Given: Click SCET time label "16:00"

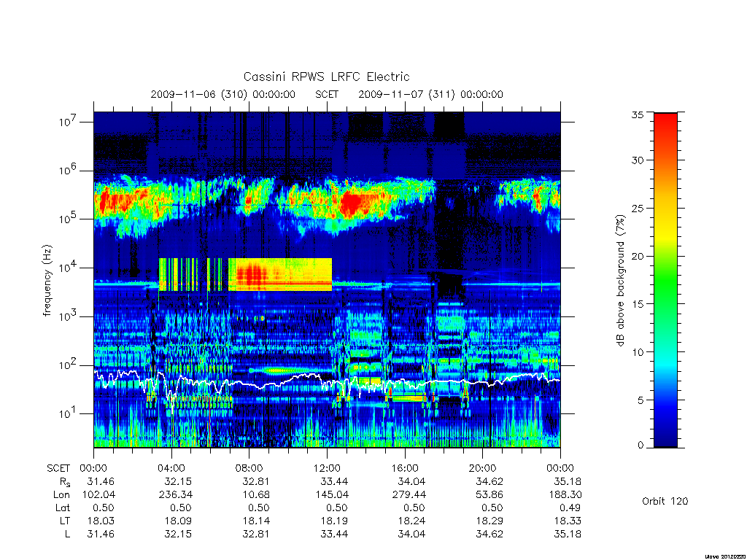Looking at the screenshot, I should click(x=404, y=468).
